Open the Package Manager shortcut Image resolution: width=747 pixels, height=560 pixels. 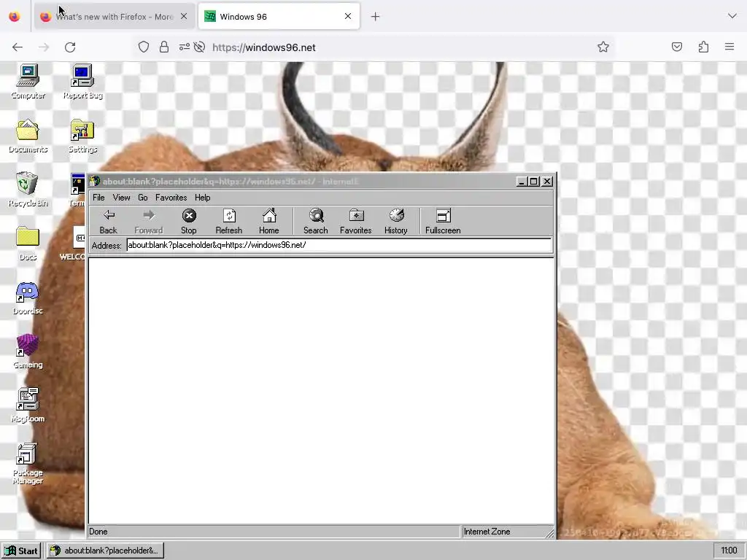28,463
